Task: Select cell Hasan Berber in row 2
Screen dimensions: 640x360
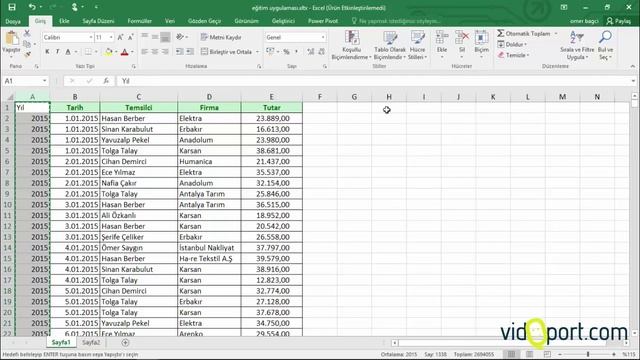Action: (139, 118)
